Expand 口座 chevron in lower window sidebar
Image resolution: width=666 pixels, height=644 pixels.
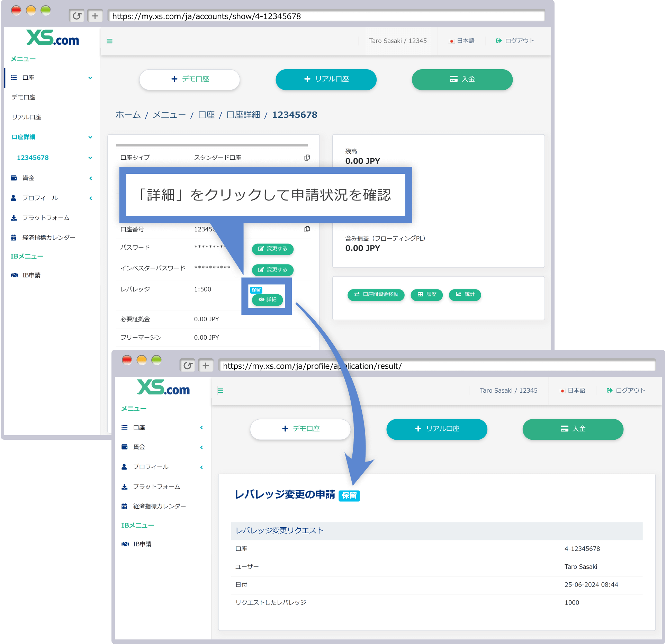(x=201, y=428)
